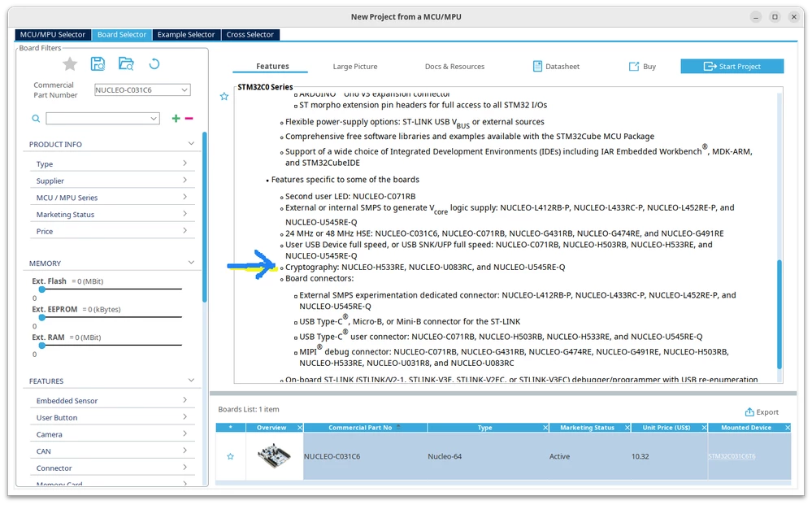Click the Ext. EEPROM slider handle

(x=42, y=317)
